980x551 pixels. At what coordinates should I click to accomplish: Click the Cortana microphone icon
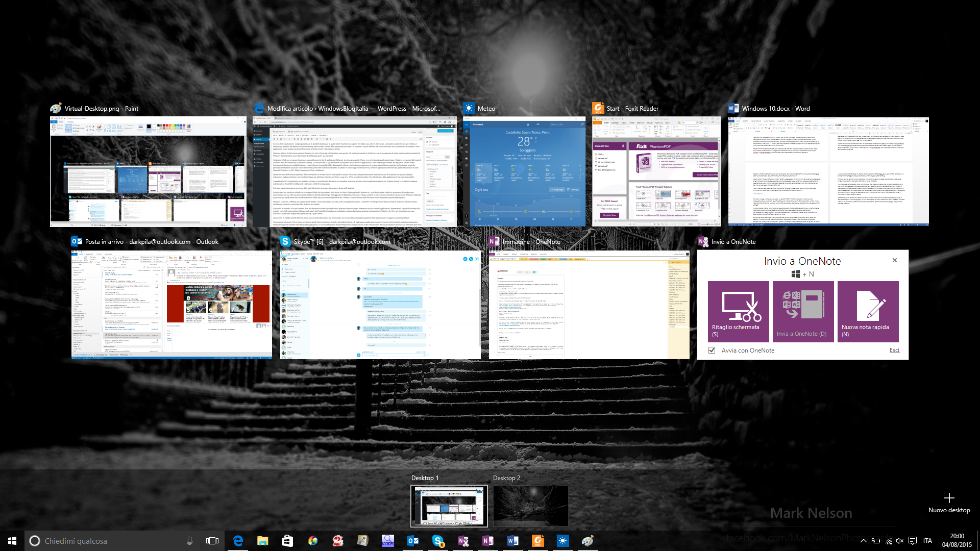pyautogui.click(x=189, y=541)
